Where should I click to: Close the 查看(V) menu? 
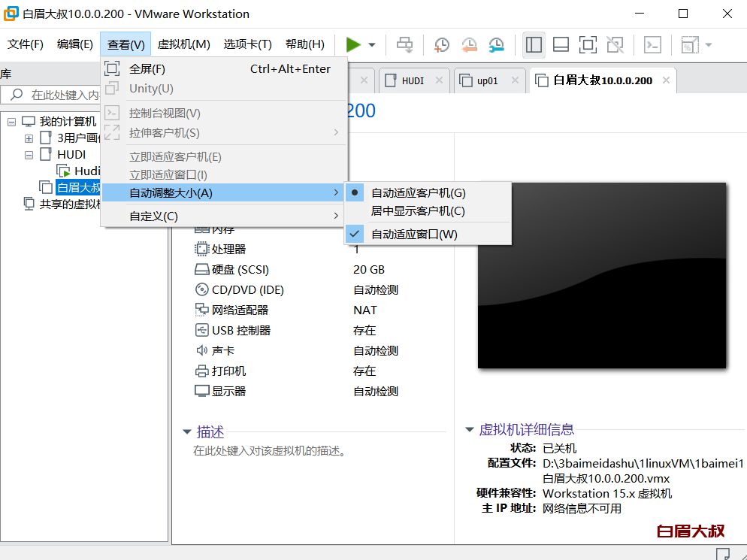pos(126,44)
